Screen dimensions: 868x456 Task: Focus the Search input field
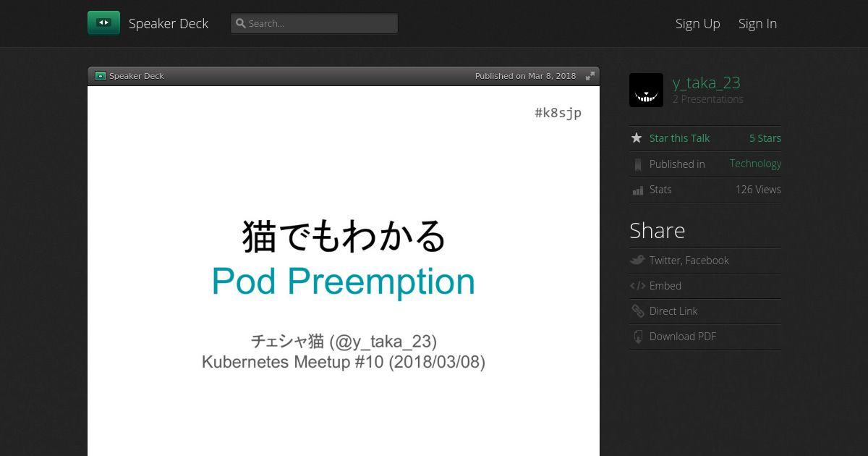(314, 23)
